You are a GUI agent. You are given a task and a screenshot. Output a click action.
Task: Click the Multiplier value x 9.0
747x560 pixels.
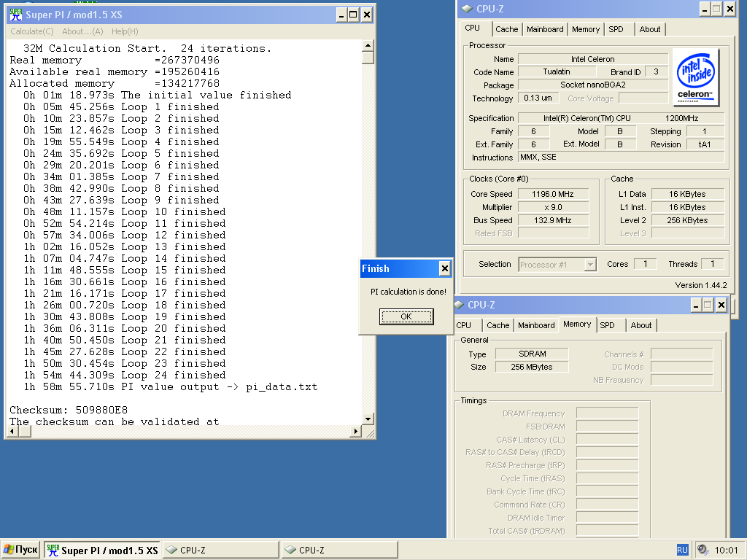click(553, 207)
